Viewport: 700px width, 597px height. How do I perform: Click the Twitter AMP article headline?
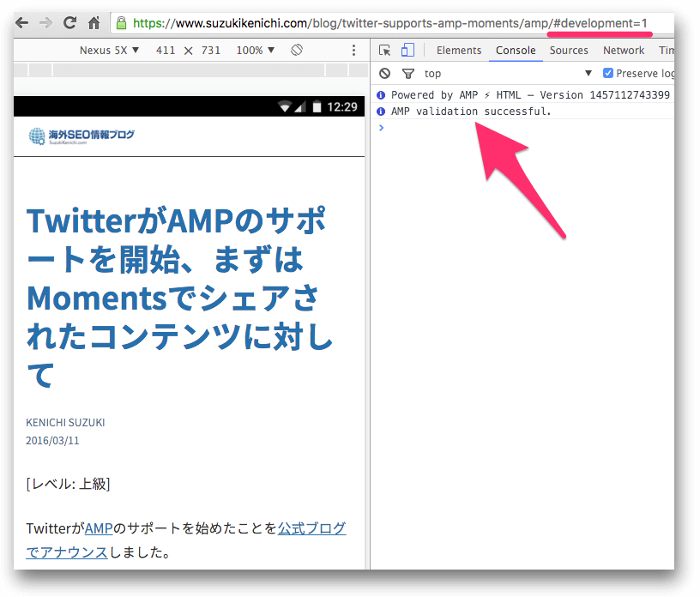[x=179, y=297]
